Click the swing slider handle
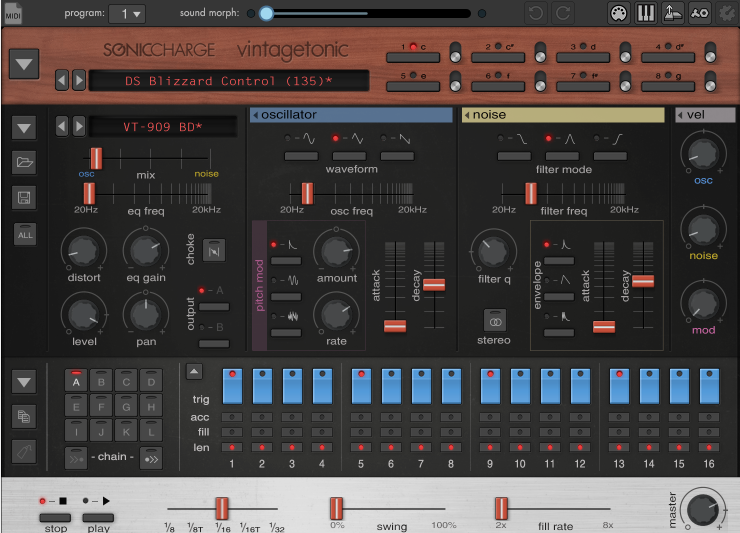Screen dimensions: 740x533 point(336,508)
